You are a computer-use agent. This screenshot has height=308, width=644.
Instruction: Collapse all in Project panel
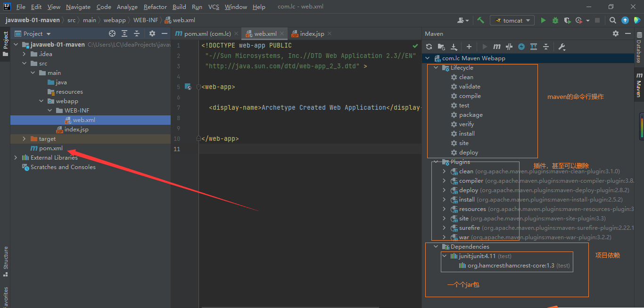137,33
